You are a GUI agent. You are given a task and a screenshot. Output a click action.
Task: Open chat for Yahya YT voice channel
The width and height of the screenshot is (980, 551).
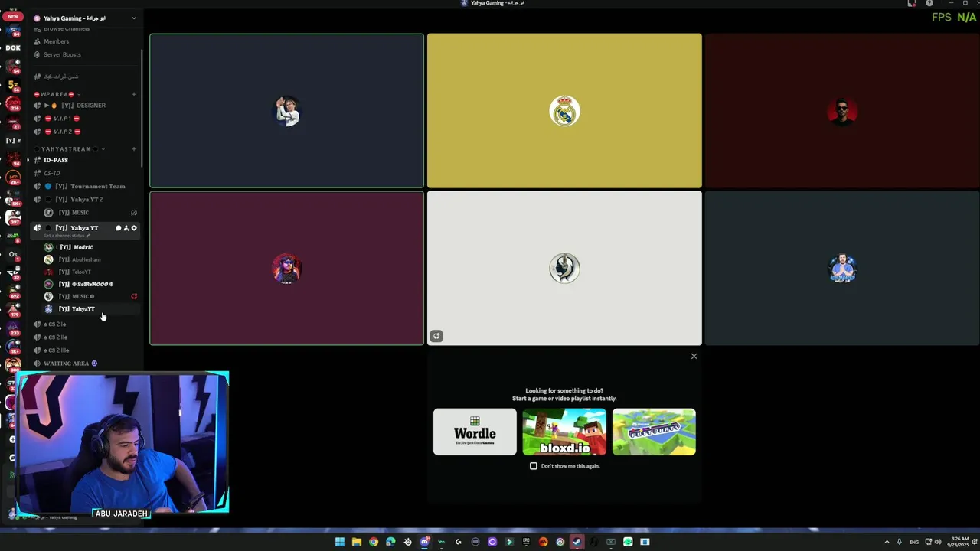pos(119,228)
